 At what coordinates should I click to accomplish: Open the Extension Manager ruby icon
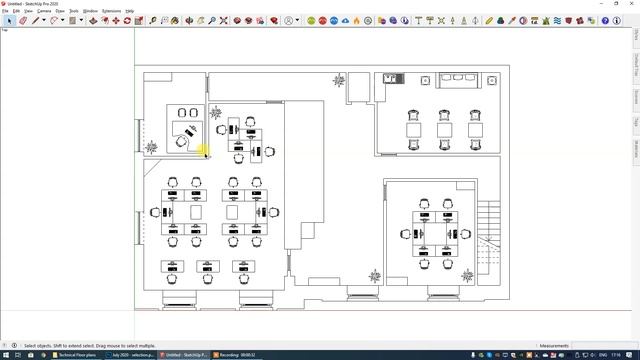pos(274,20)
